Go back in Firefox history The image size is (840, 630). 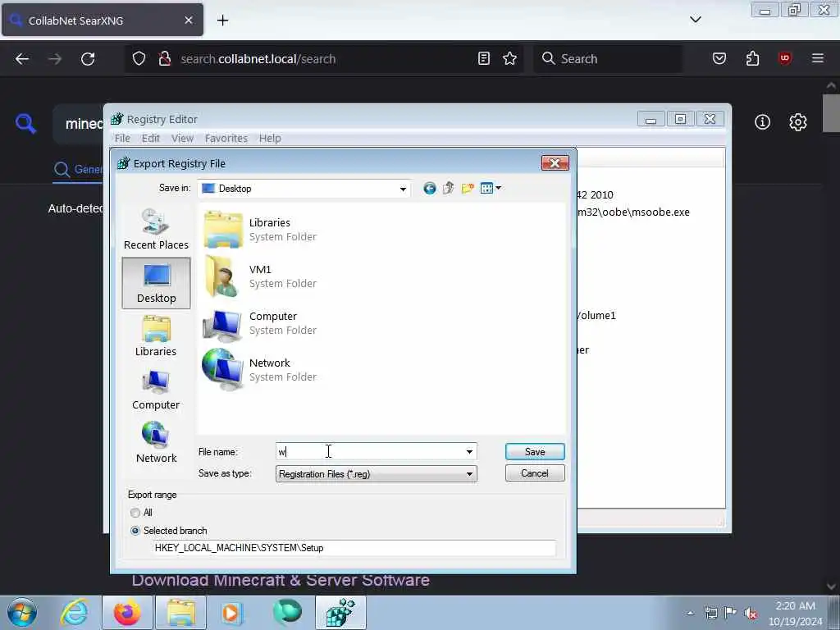pos(22,59)
